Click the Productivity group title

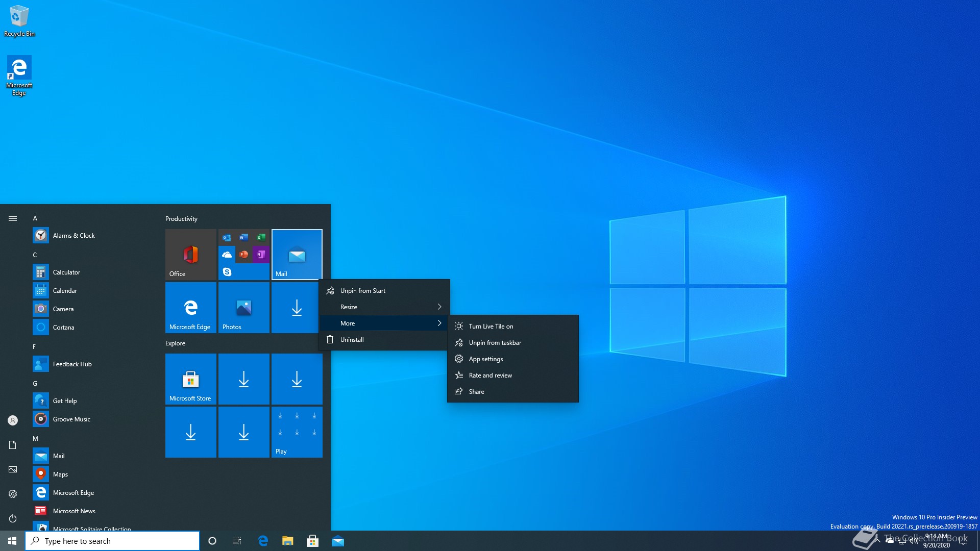point(181,219)
